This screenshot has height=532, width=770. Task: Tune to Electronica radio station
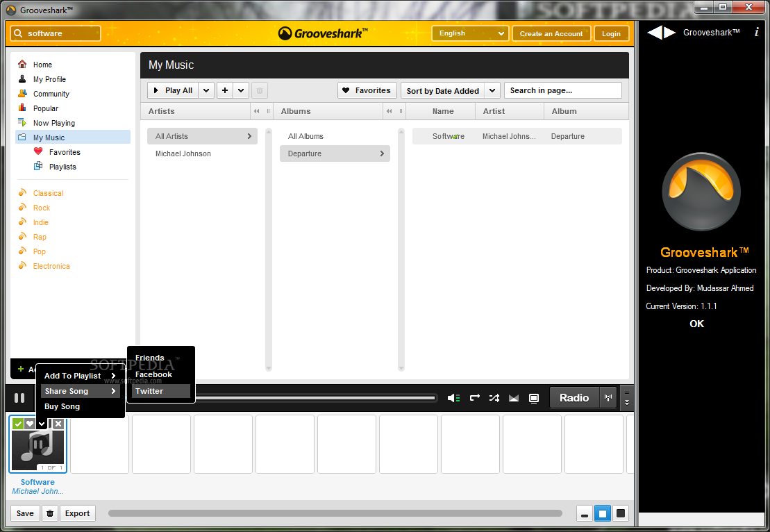click(x=51, y=266)
